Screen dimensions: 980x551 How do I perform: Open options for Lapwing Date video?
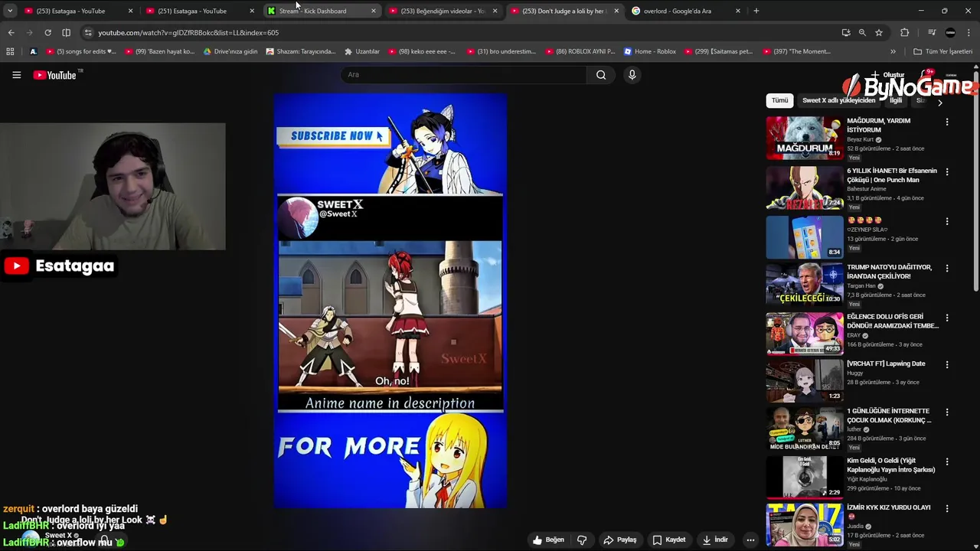point(946,364)
